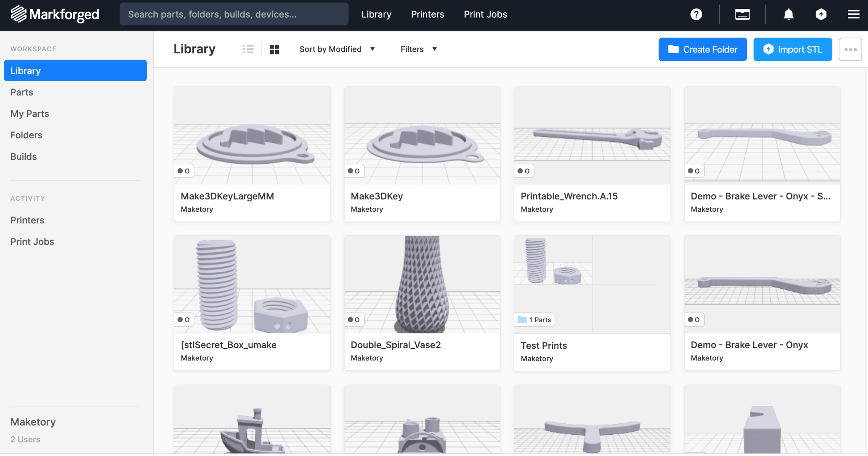Open the help question mark icon
The height and width of the screenshot is (456, 868).
[x=696, y=14]
